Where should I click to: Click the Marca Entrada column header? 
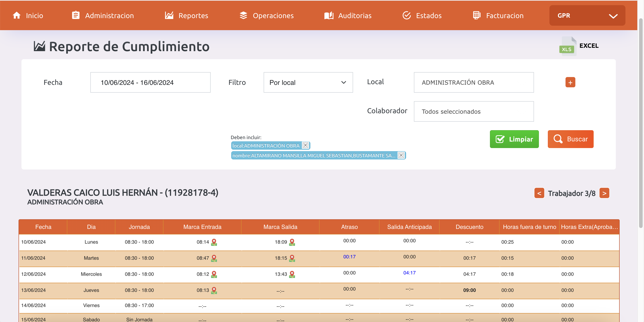202,227
